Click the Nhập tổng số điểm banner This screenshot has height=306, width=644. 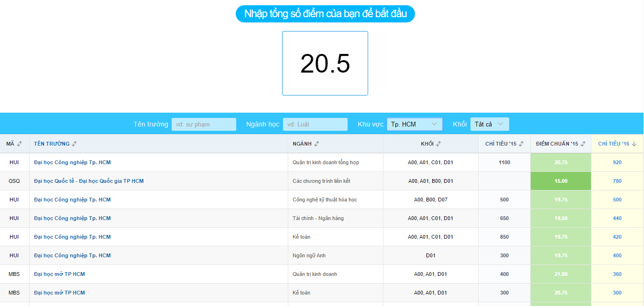pyautogui.click(x=325, y=14)
